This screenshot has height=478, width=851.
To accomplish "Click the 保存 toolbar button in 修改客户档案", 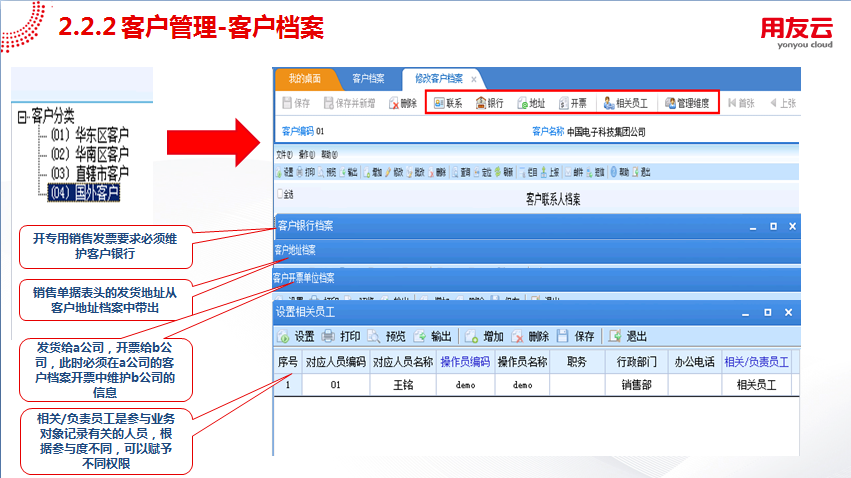I will pos(296,103).
